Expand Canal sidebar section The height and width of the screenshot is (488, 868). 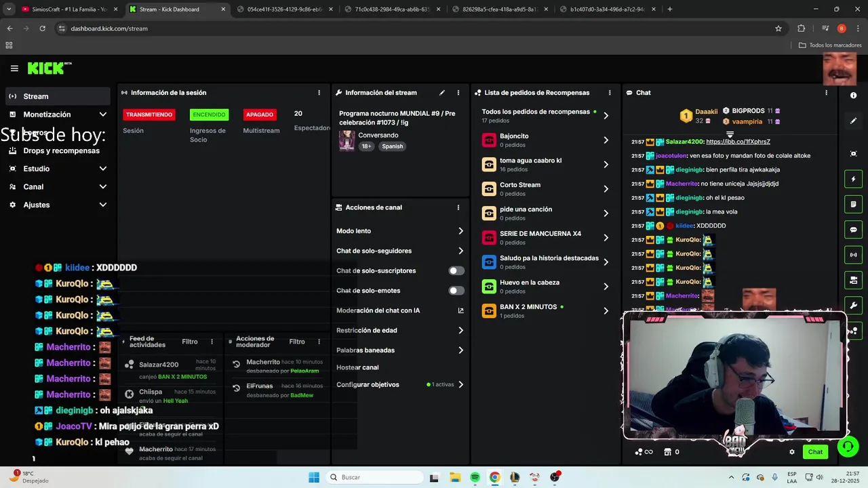(102, 187)
